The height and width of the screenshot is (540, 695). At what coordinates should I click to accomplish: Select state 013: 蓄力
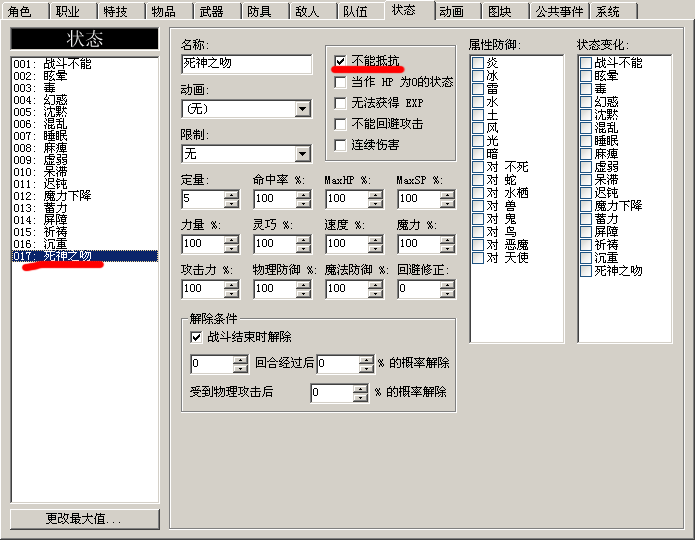click(85, 208)
